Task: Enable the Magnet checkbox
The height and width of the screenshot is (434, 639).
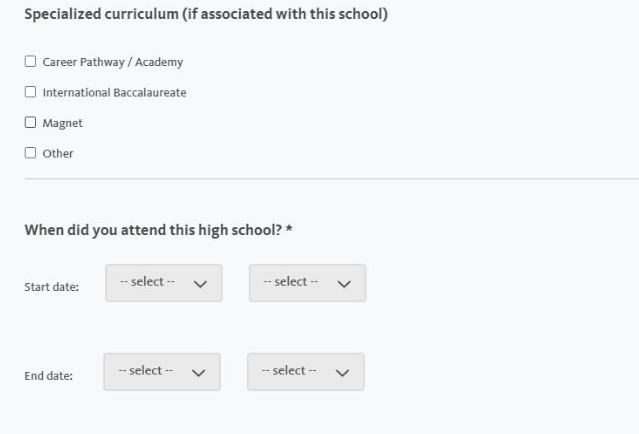Action: [x=30, y=123]
